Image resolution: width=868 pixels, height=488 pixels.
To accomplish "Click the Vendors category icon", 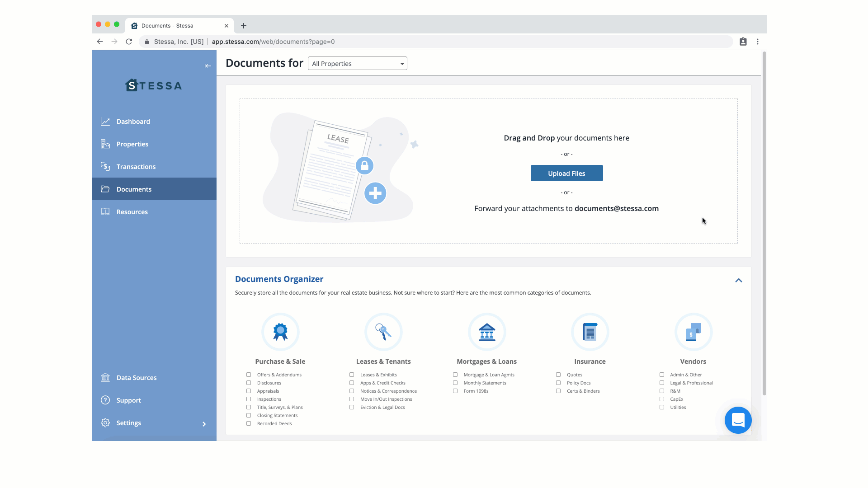I will point(693,332).
